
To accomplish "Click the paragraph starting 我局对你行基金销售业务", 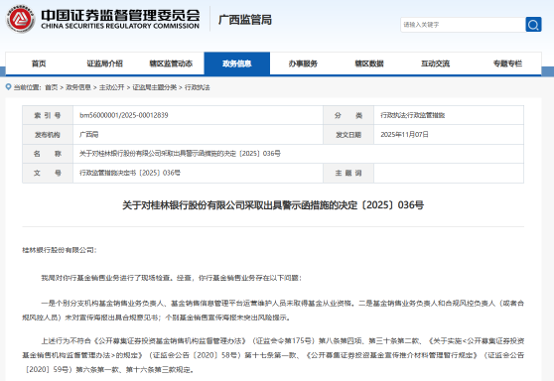I will pos(172,278).
